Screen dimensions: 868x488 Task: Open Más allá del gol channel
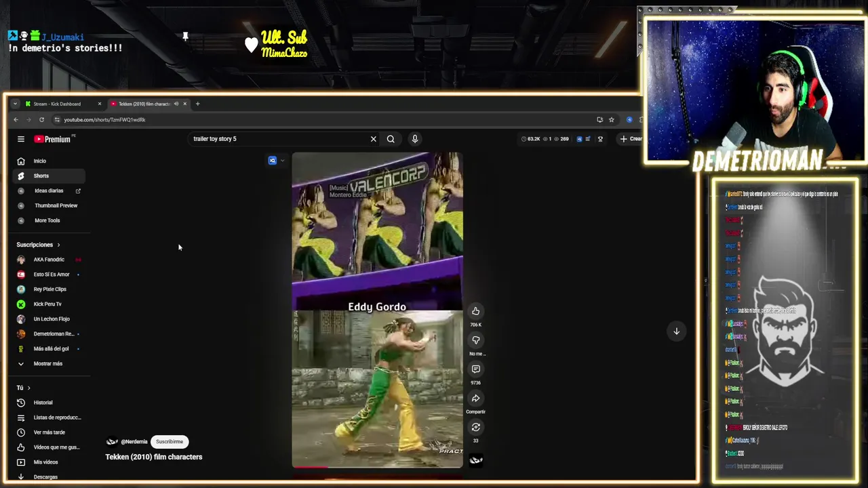coord(48,349)
